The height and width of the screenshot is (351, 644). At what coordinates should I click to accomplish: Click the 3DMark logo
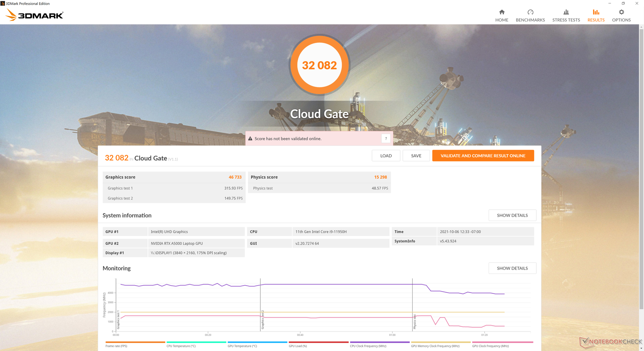coord(35,15)
